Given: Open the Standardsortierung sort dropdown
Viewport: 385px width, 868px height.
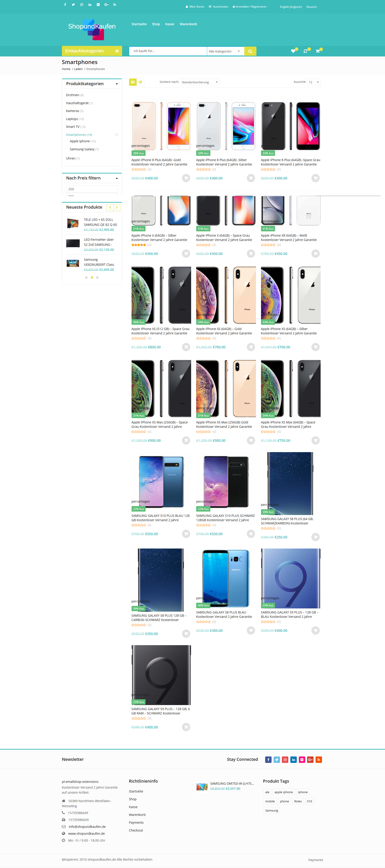Looking at the screenshot, I should (x=200, y=82).
